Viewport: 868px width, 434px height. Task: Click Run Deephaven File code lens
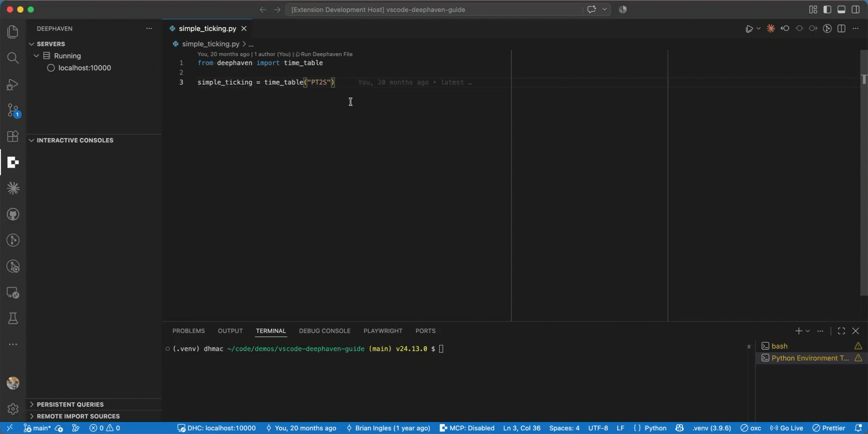(x=324, y=54)
